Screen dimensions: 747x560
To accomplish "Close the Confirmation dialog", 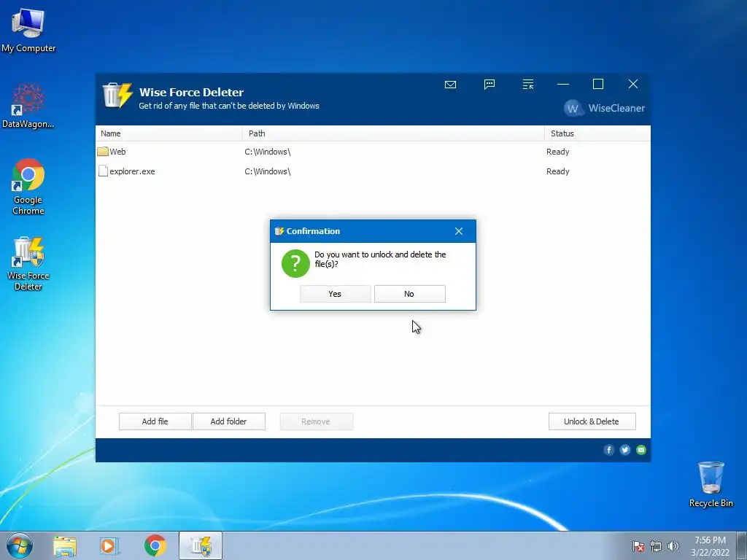I will [459, 231].
